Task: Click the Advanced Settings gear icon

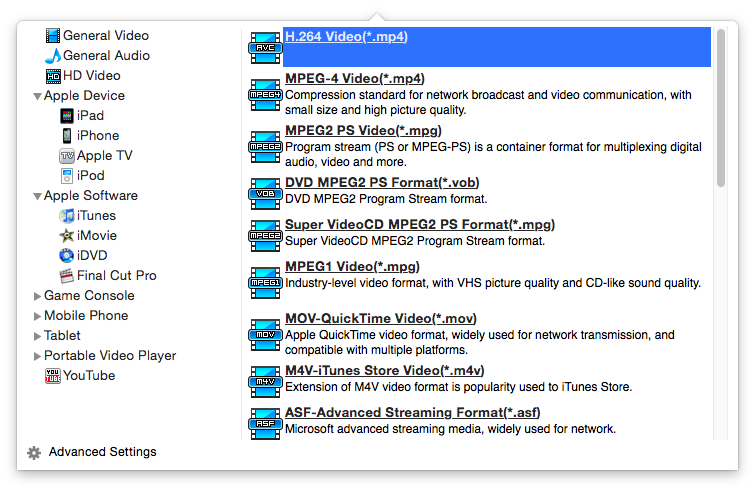Action: tap(34, 452)
